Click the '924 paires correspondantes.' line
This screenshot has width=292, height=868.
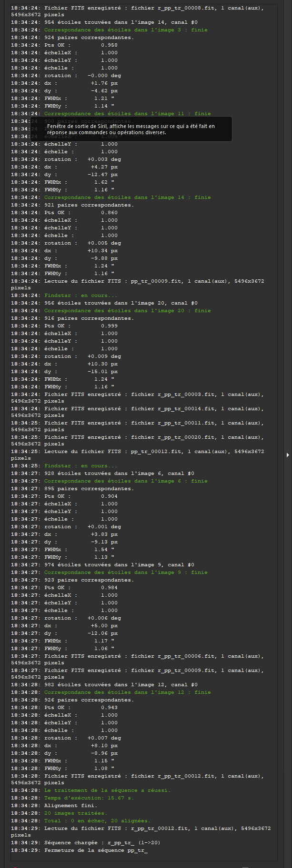[x=89, y=38]
